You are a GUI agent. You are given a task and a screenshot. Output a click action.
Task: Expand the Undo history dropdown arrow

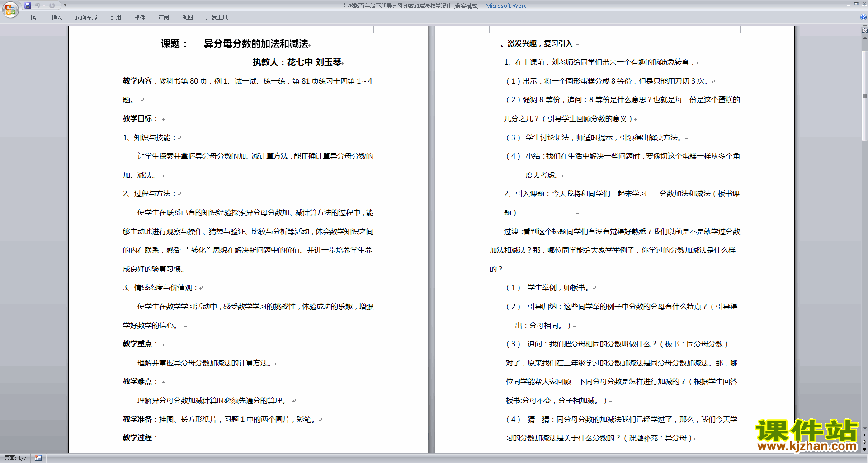point(44,5)
